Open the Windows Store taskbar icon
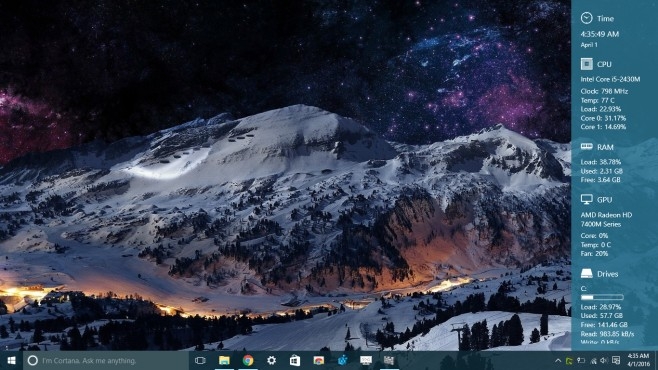This screenshot has height=370, width=658. [x=295, y=360]
